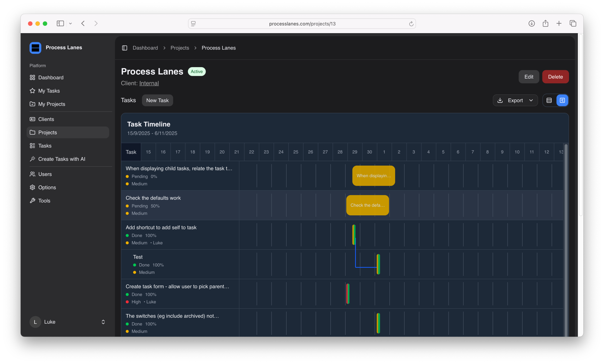604x364 pixels.
Task: Open the Clients card icon item
Action: (32, 119)
